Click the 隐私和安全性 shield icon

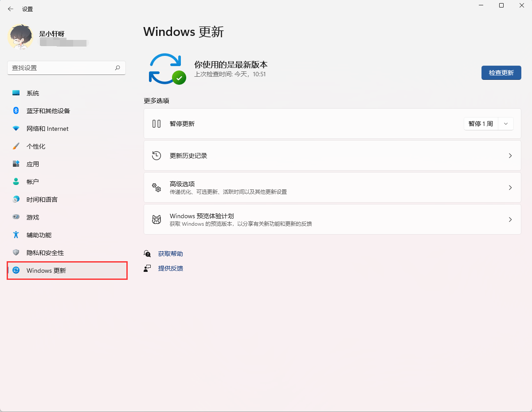click(x=16, y=252)
